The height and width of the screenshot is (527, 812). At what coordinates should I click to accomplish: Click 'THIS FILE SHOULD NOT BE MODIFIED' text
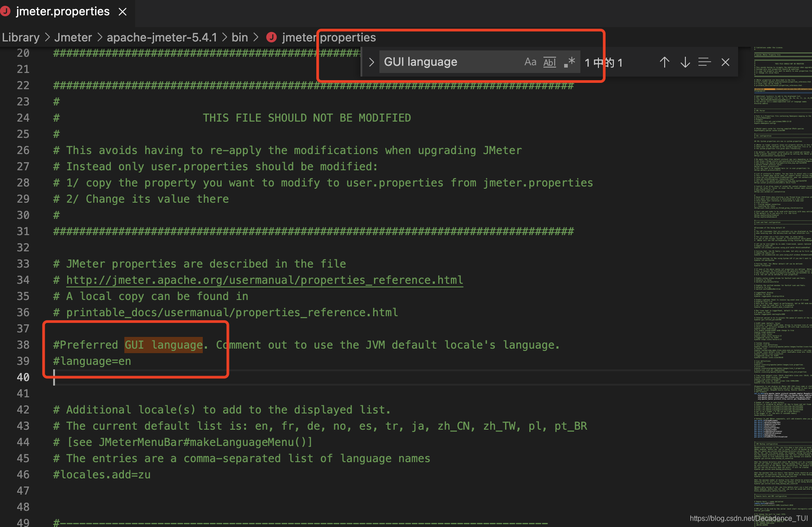[x=307, y=118]
